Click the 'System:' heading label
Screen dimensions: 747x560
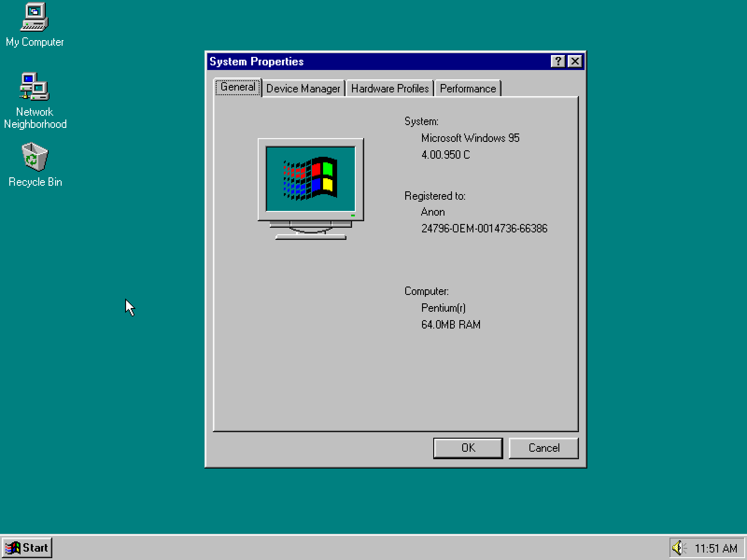click(x=422, y=121)
